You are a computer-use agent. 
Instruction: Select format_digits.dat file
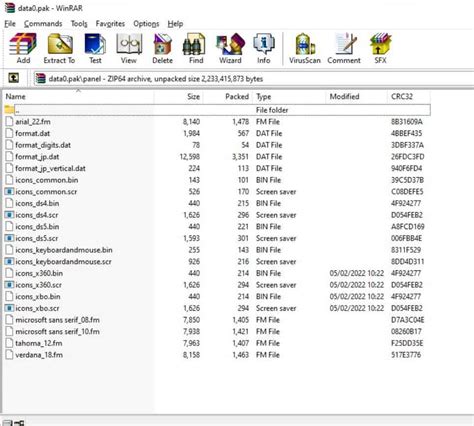(x=43, y=145)
